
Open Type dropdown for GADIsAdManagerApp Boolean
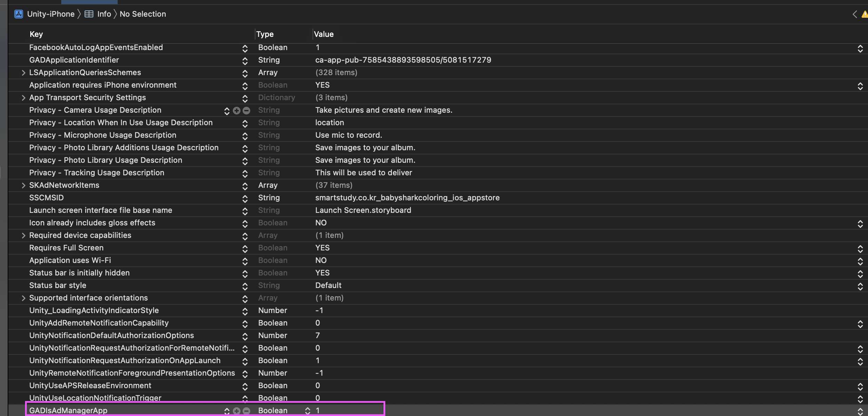click(307, 411)
